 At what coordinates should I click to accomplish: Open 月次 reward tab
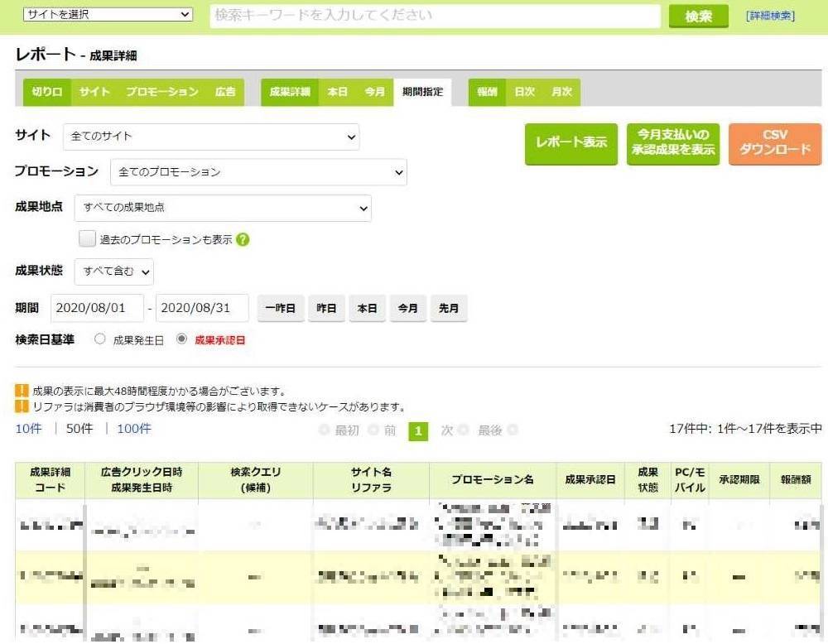tap(562, 92)
